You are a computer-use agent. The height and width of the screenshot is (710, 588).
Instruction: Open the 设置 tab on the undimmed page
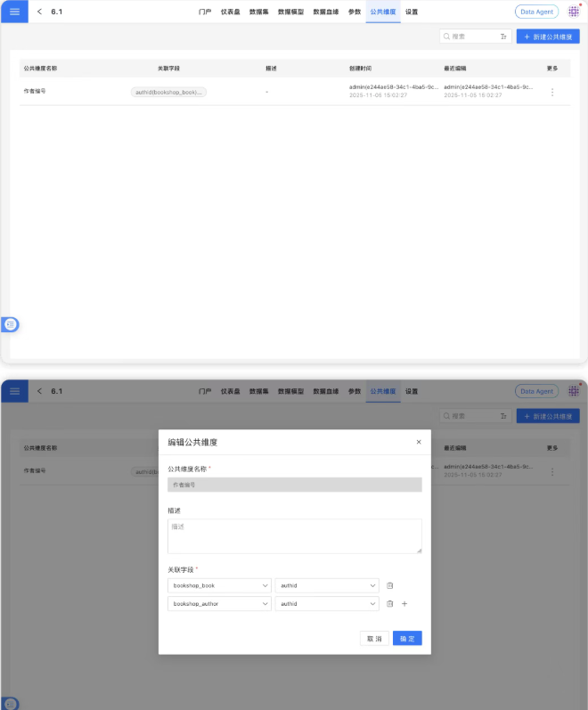point(412,12)
